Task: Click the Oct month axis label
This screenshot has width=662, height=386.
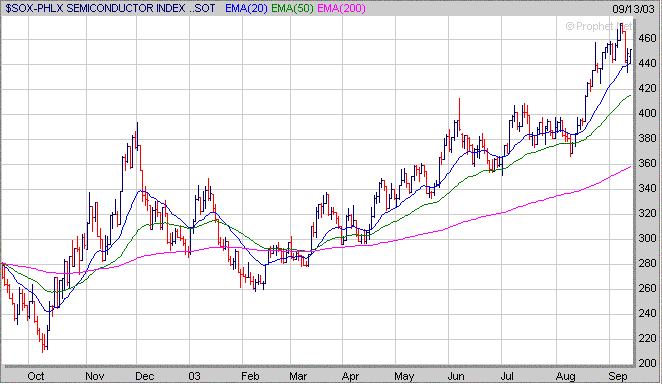Action: tap(35, 376)
